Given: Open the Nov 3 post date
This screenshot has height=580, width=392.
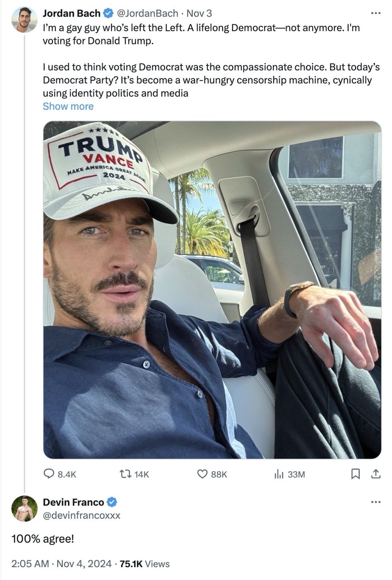Looking at the screenshot, I should tap(199, 13).
